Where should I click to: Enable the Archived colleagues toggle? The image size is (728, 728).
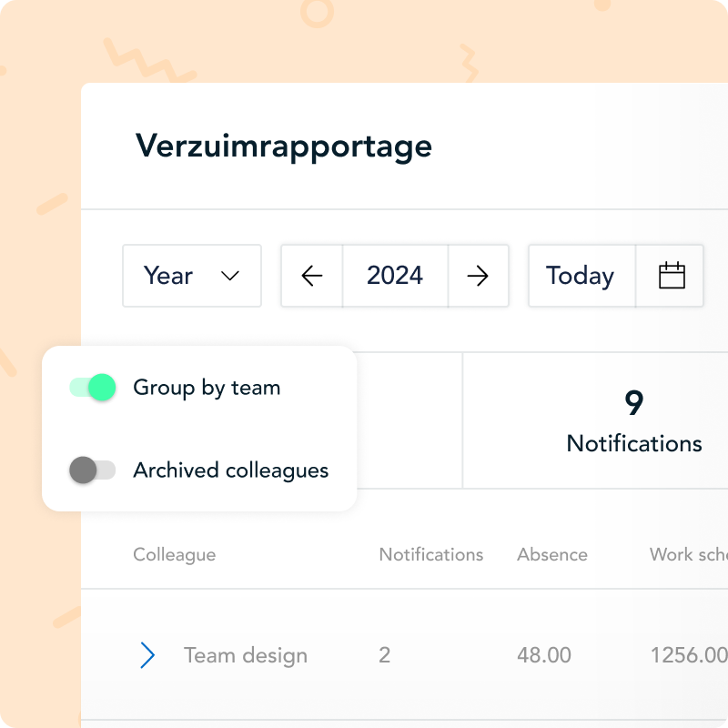pyautogui.click(x=93, y=470)
